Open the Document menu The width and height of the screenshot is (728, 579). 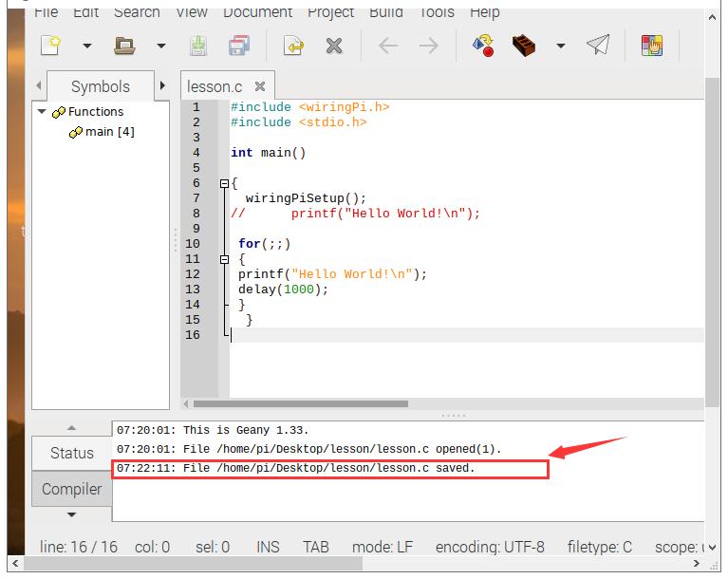tap(257, 12)
